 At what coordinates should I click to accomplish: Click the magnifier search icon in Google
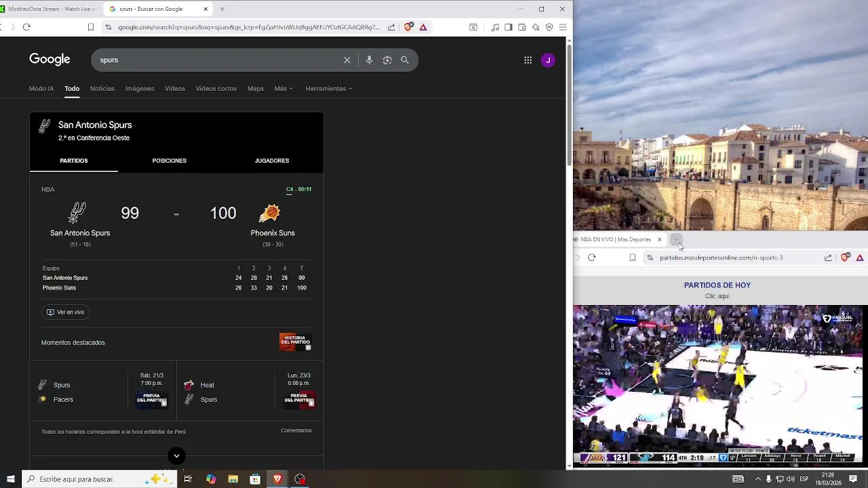point(405,60)
